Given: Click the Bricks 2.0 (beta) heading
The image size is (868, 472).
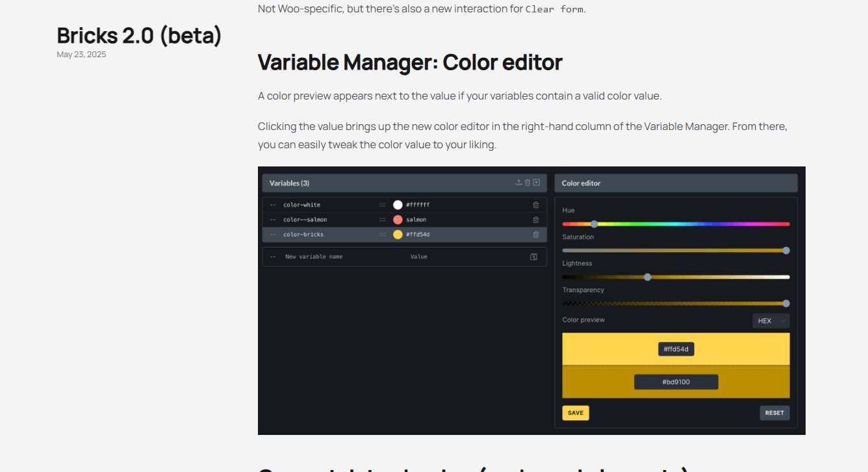Looking at the screenshot, I should click(139, 36).
